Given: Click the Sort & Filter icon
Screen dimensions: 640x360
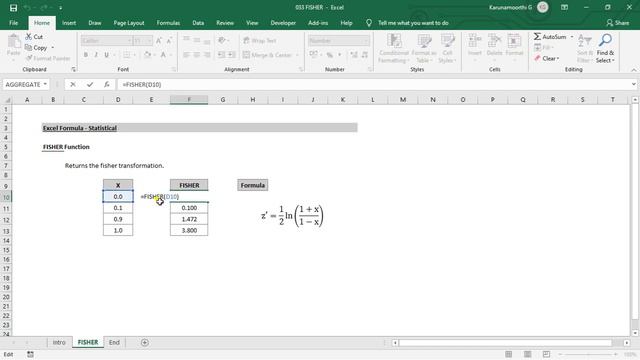Looking at the screenshot, I should (584, 40).
